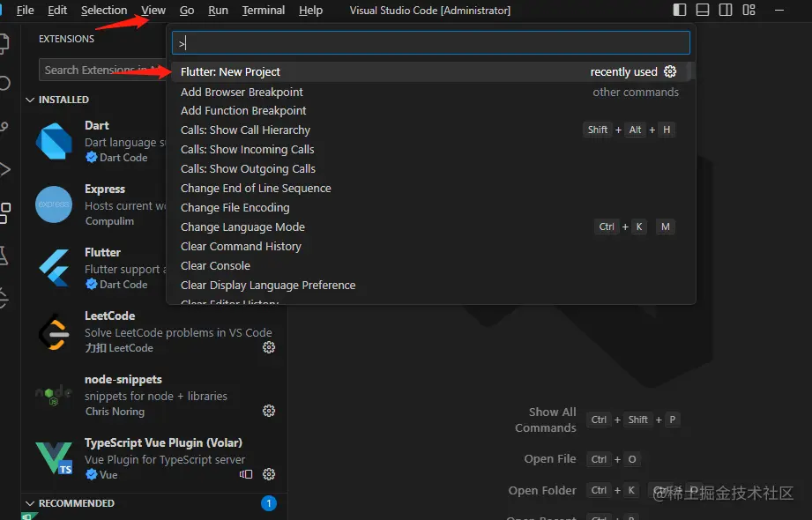This screenshot has width=812, height=520.
Task: Click the TypeScript Vue Plugin icon
Action: pos(54,458)
